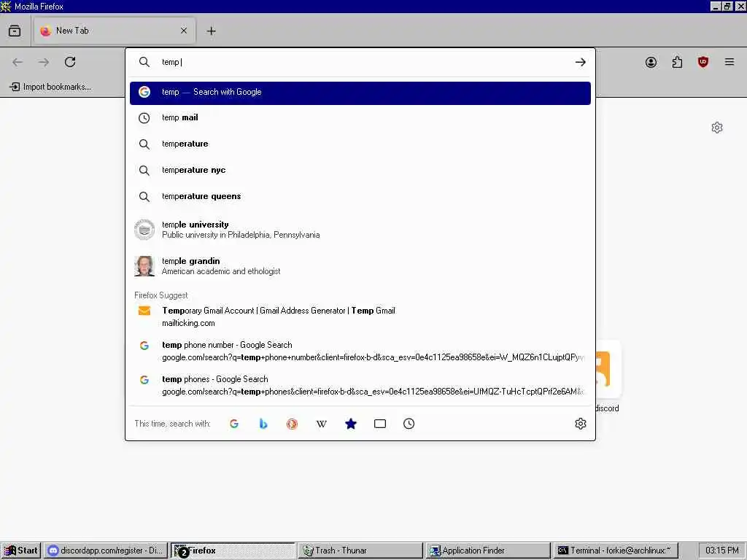
Task: Switch to Terminal taskbar window
Action: [616, 551]
